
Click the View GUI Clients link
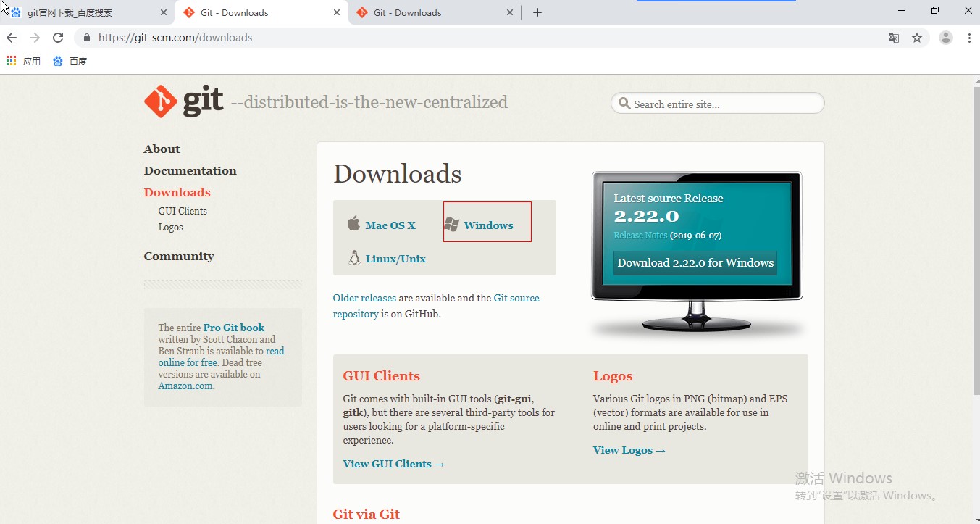[x=393, y=464]
